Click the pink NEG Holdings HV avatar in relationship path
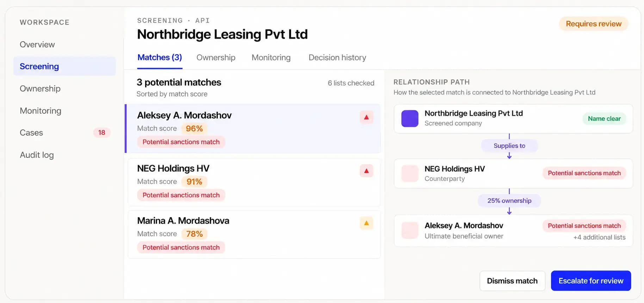The image size is (644, 303). (410, 174)
